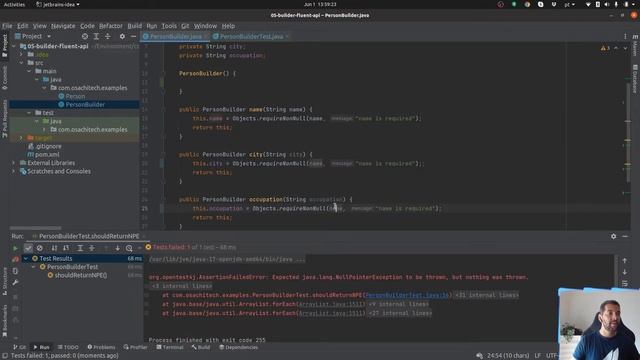
Task: Collapse the PersonBuilderTest results node
Action: (34, 267)
